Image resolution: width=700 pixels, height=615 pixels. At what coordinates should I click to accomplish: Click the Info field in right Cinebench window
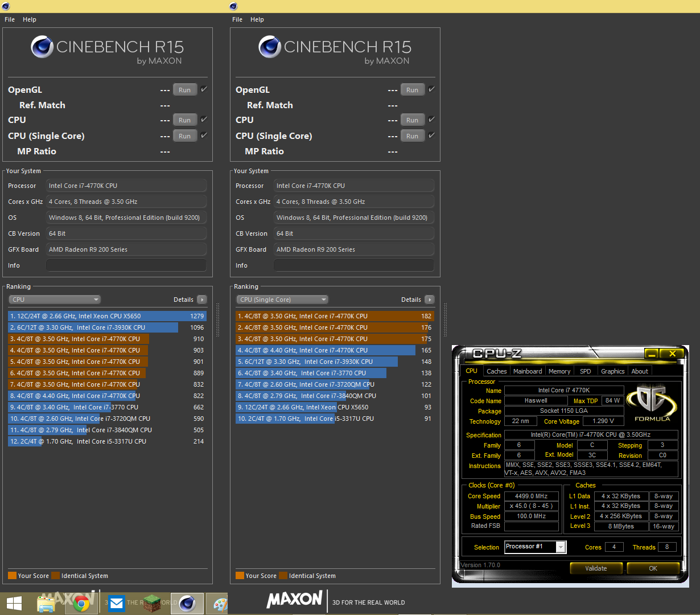click(354, 265)
